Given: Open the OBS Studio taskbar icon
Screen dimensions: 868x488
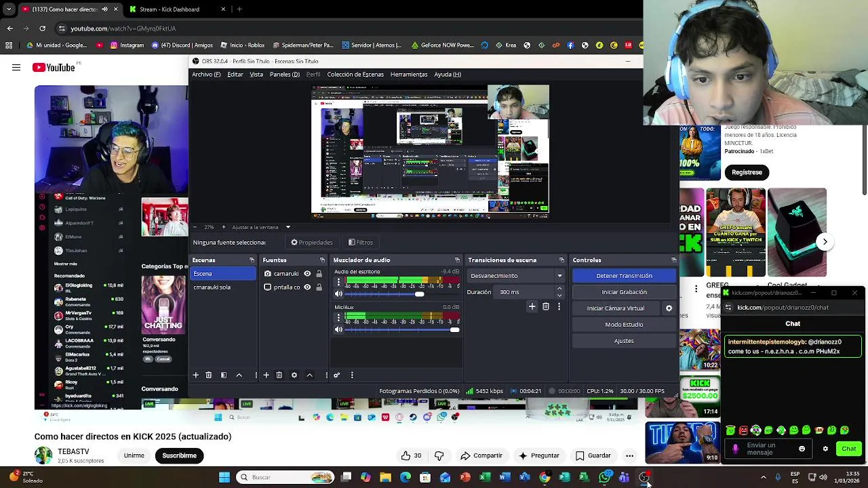Looking at the screenshot, I should click(644, 477).
